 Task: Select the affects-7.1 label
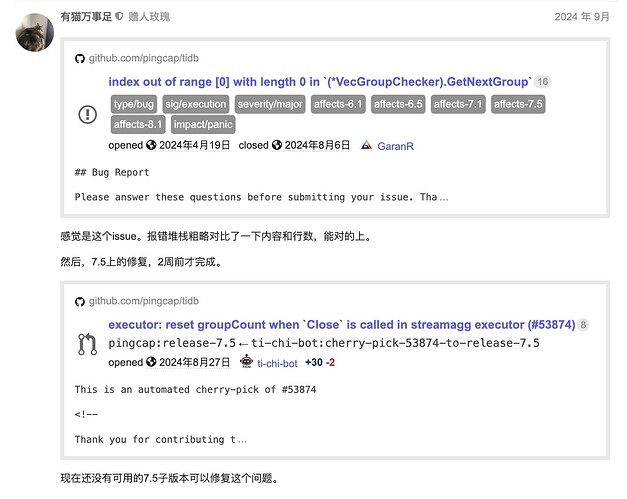pyautogui.click(x=458, y=104)
